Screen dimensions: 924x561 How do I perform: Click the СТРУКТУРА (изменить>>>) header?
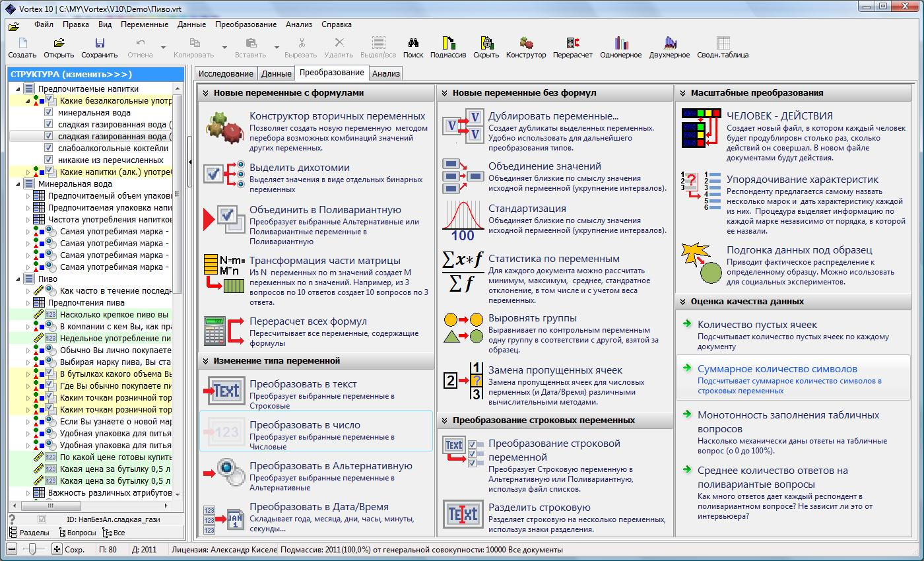point(71,75)
